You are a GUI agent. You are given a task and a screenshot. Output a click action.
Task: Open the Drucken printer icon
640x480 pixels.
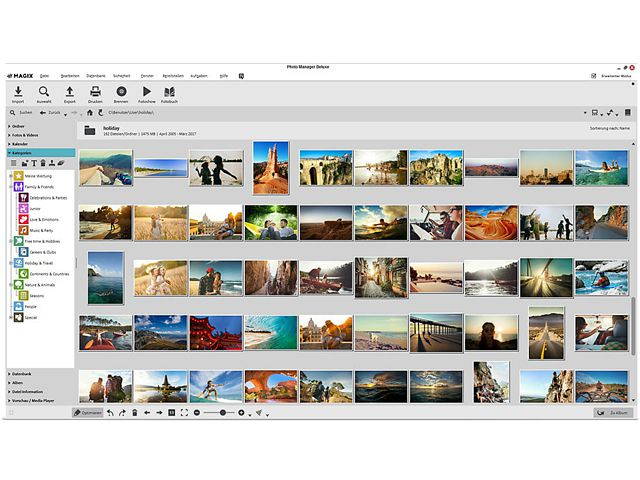tap(95, 91)
